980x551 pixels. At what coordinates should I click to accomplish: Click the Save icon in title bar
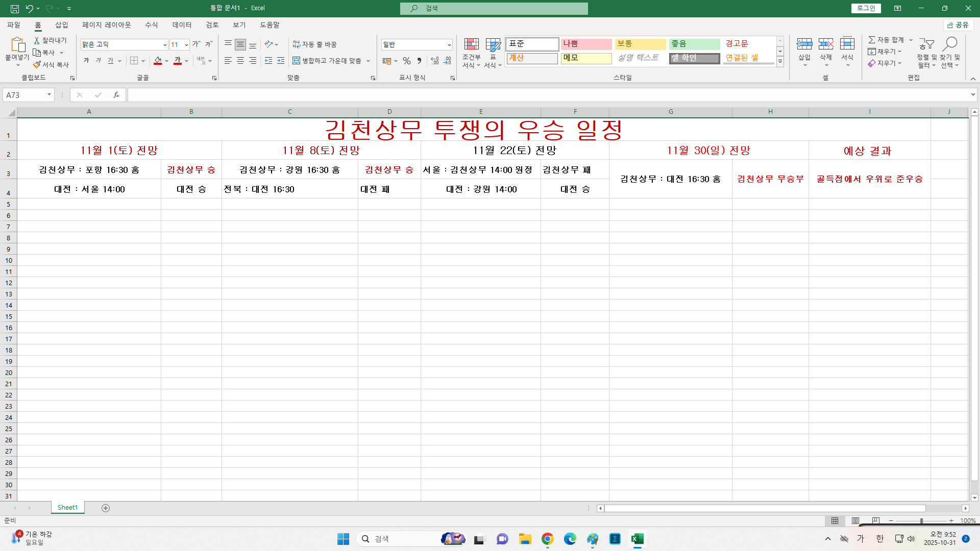click(15, 8)
